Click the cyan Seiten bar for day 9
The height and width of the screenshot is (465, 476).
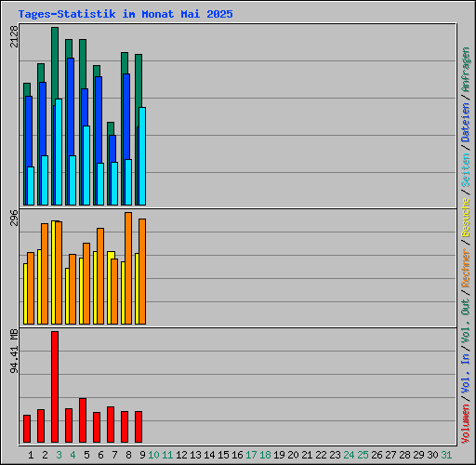pos(142,156)
